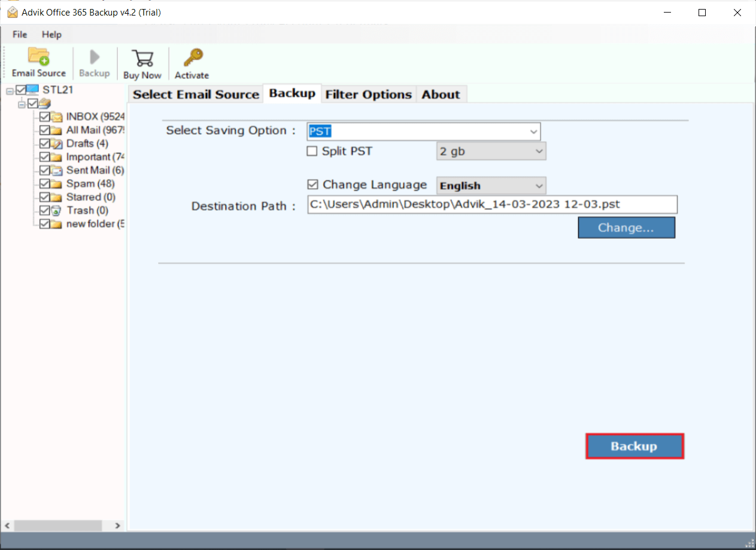Click the Backup play icon in toolbar
The image size is (756, 550).
click(95, 57)
